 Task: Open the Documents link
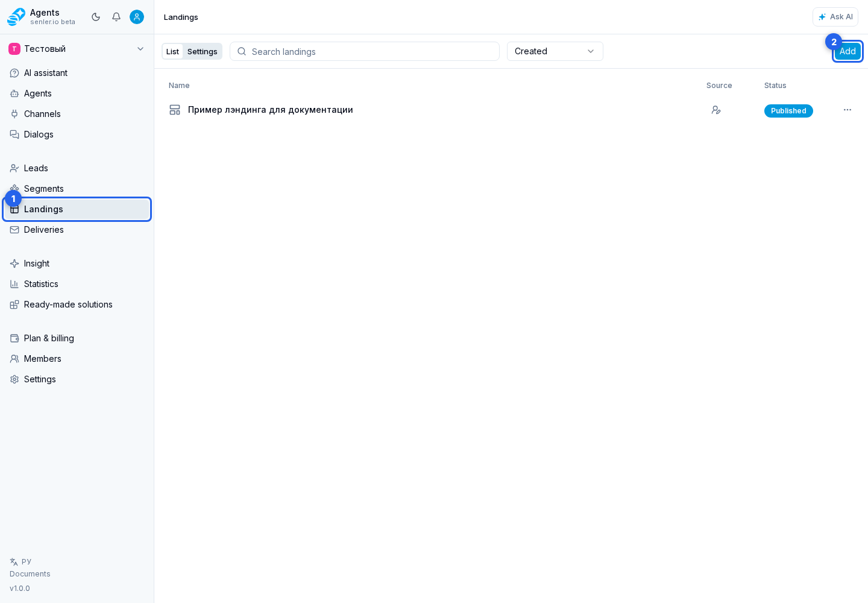[30, 574]
